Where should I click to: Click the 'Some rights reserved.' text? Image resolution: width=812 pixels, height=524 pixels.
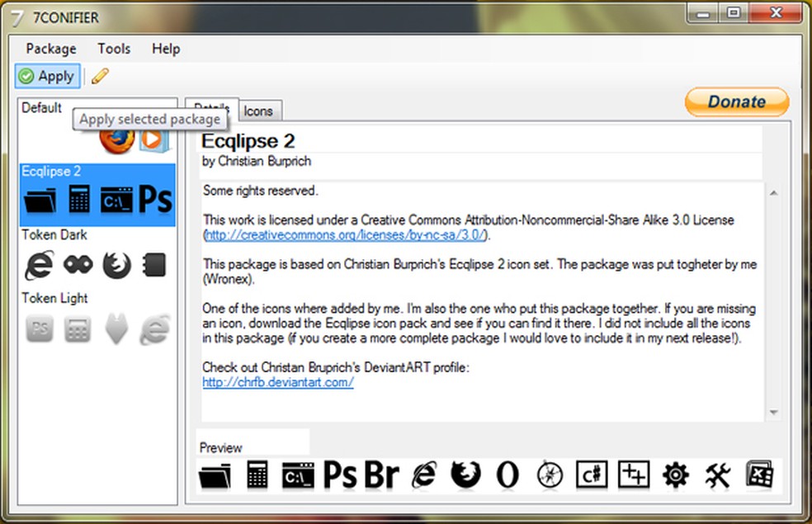[261, 191]
